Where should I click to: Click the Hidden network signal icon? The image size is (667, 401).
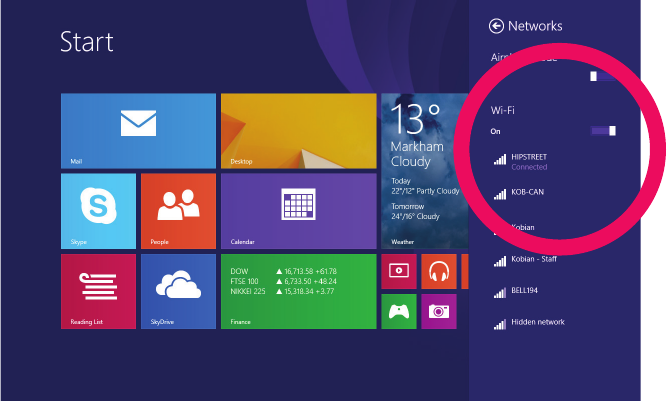[x=500, y=324]
